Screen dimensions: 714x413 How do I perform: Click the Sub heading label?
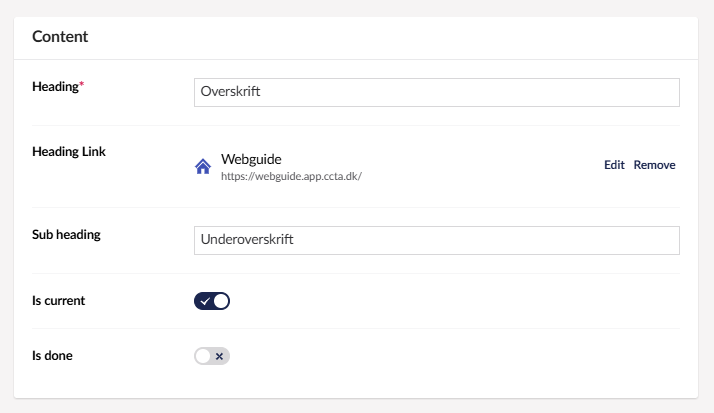[66, 235]
